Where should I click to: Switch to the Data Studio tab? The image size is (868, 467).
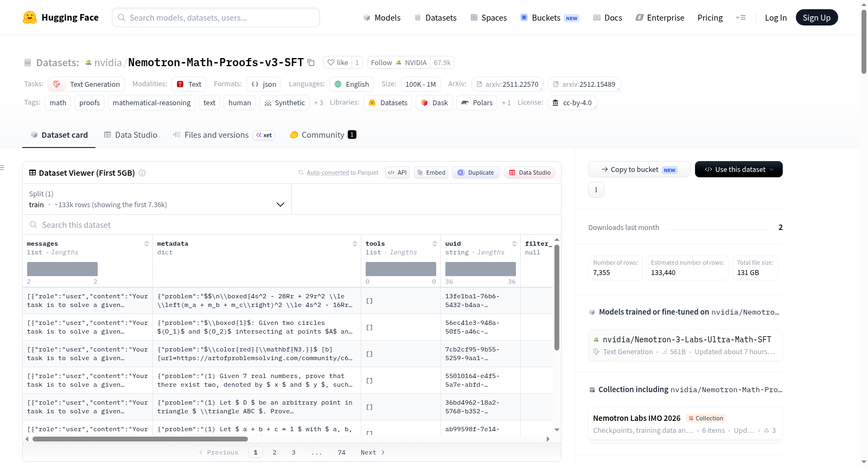[130, 135]
